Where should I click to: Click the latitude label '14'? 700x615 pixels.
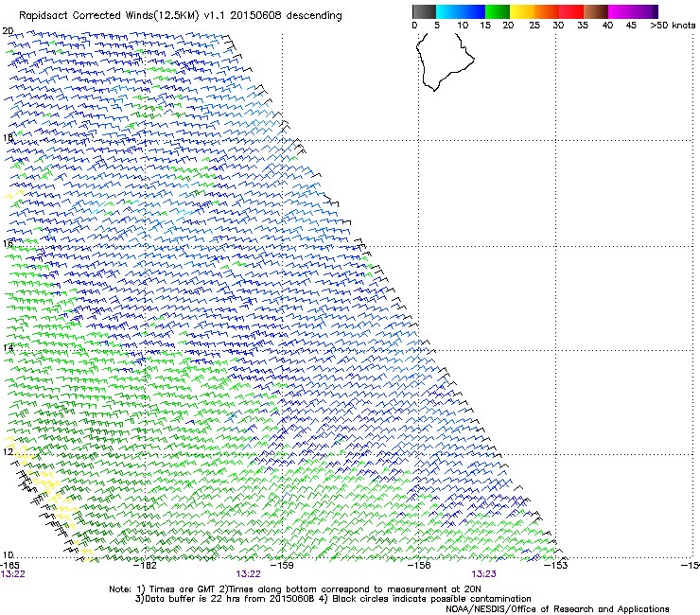tap(8, 347)
